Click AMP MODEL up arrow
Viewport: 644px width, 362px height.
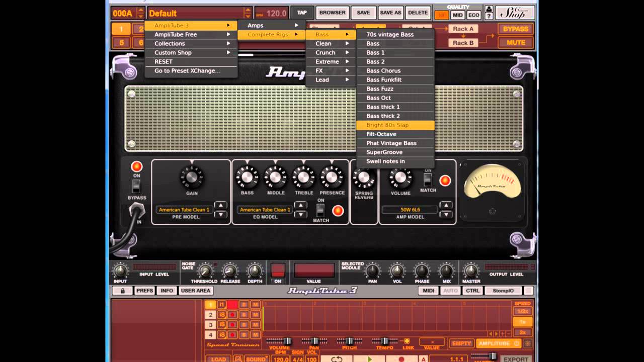(446, 205)
